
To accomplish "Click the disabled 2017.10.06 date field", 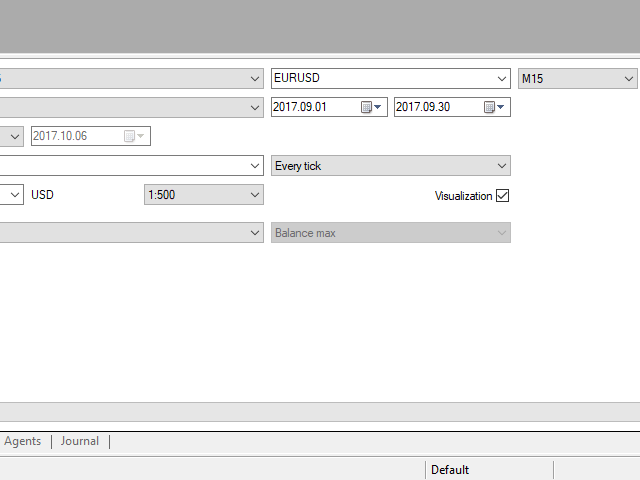I will [91, 136].
